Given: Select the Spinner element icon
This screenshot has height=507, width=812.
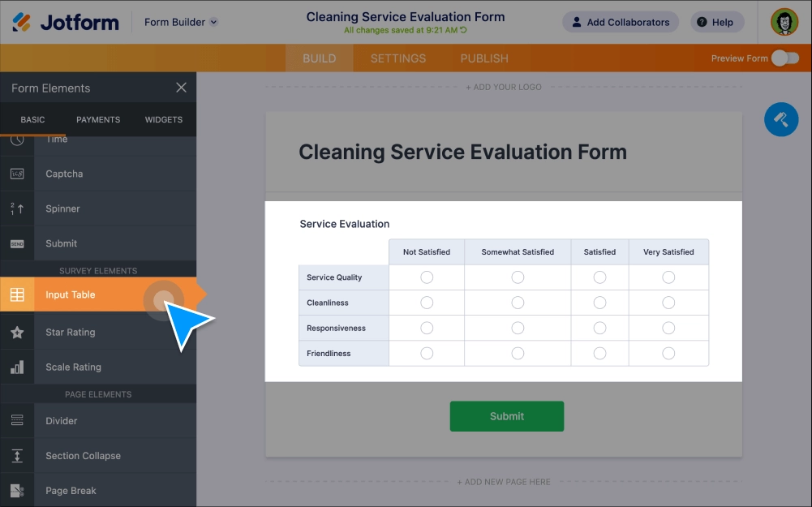Looking at the screenshot, I should [17, 208].
